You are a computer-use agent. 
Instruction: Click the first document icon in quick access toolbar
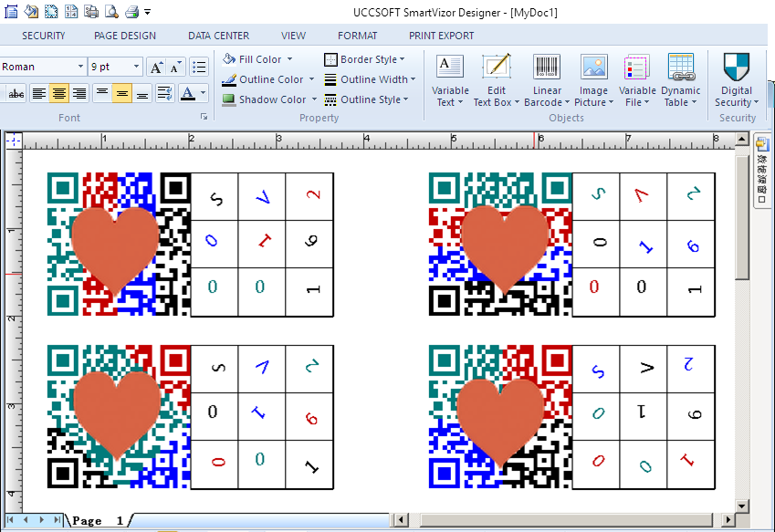11,11
